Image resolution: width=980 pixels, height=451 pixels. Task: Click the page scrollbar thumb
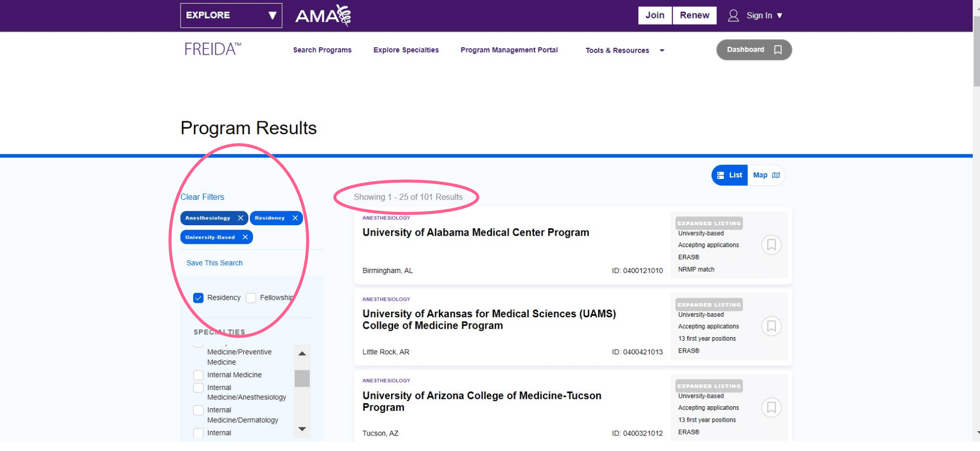tap(976, 52)
